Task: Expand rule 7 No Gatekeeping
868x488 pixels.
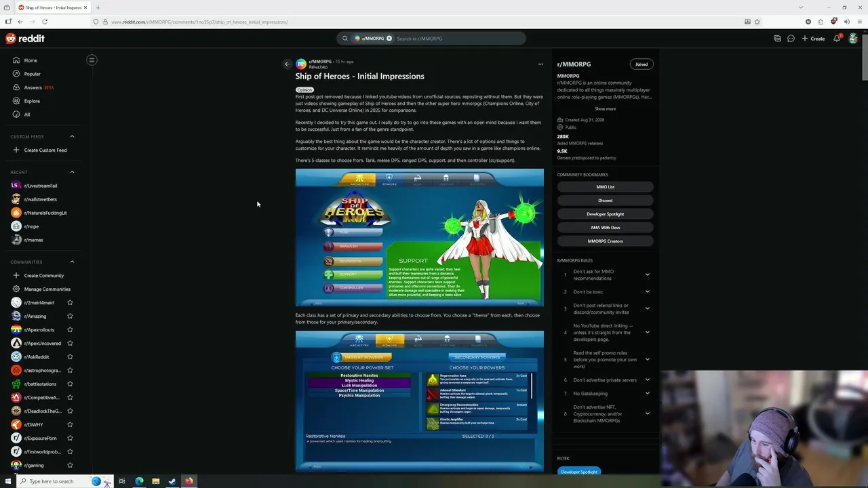Action: click(x=647, y=393)
